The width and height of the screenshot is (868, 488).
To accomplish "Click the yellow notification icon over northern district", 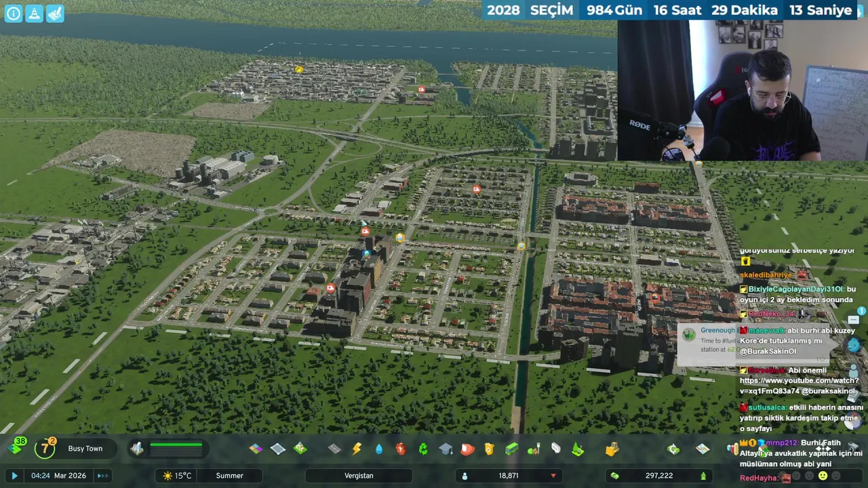I will (299, 69).
